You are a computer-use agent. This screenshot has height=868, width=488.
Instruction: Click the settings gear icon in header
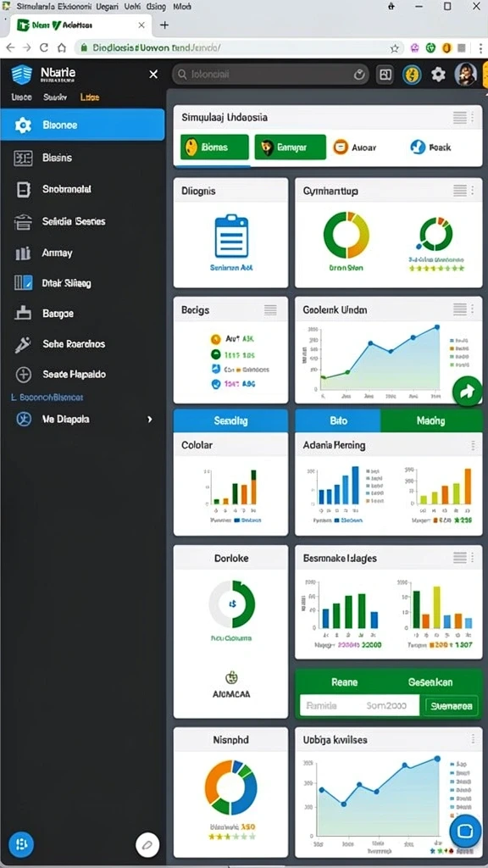point(438,75)
